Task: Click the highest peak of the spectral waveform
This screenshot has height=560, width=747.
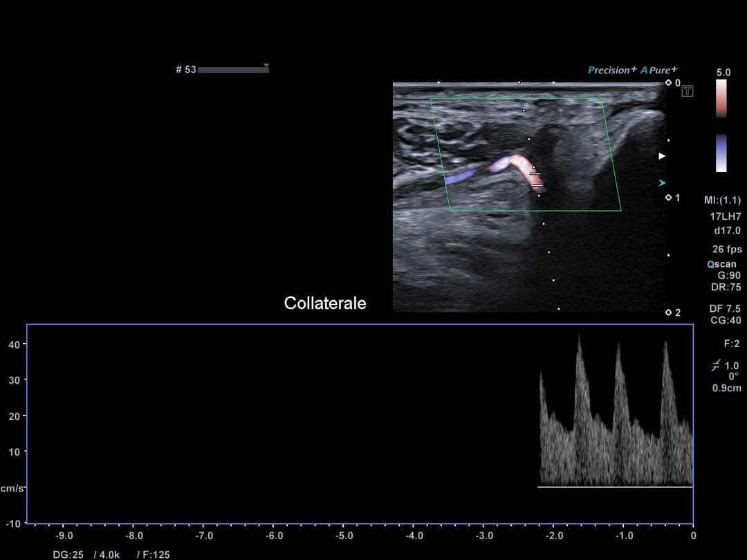Action: pos(580,337)
